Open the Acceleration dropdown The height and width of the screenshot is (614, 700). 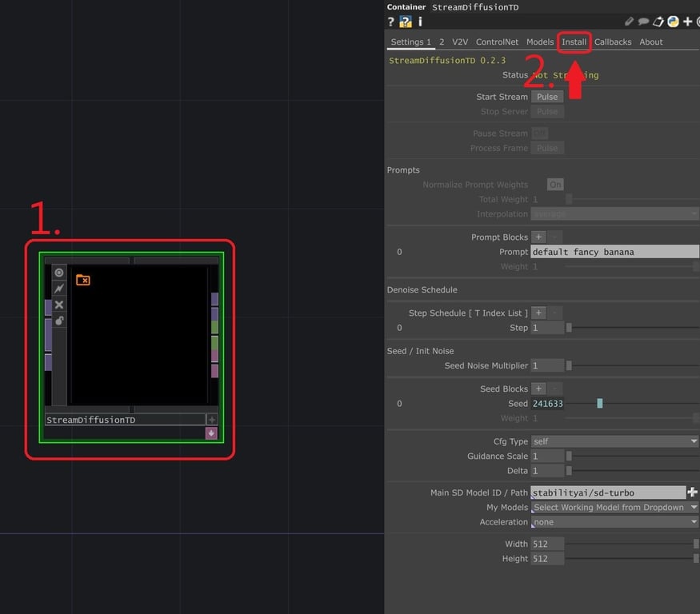(x=614, y=522)
